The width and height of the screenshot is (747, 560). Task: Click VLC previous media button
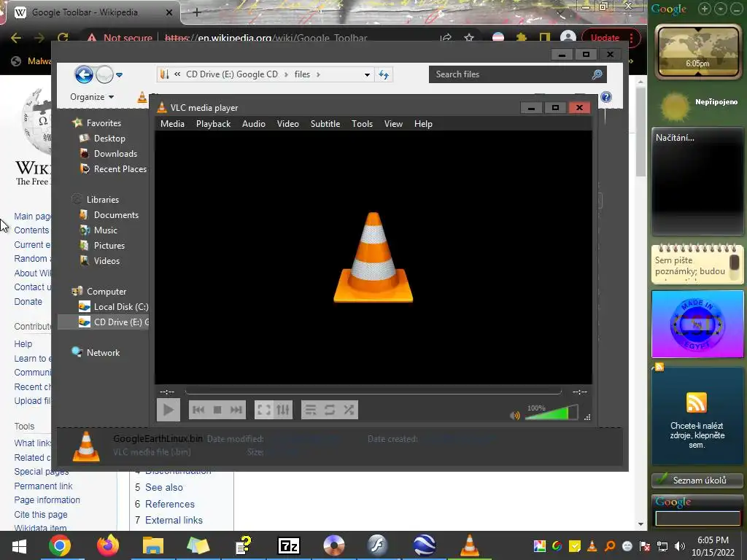[198, 410]
